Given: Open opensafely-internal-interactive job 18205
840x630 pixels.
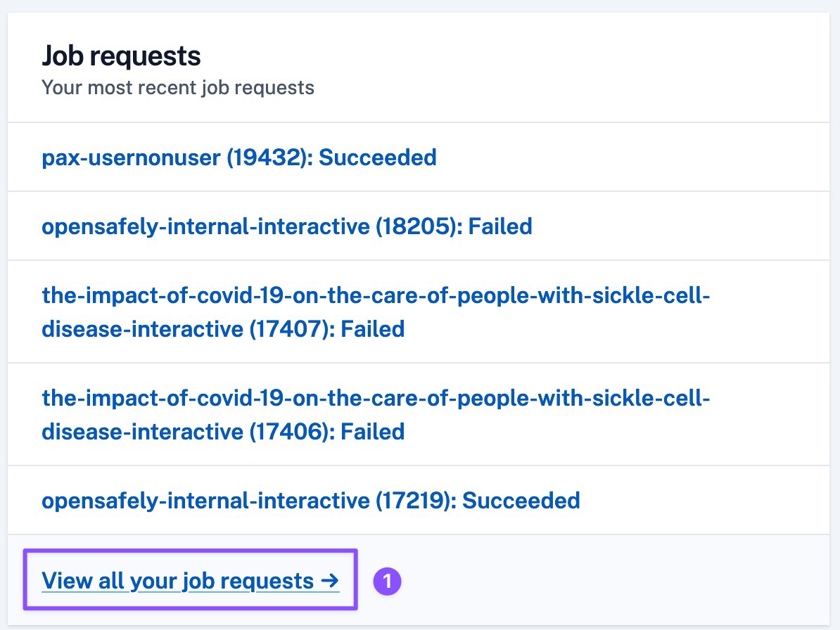Looking at the screenshot, I should 286,226.
